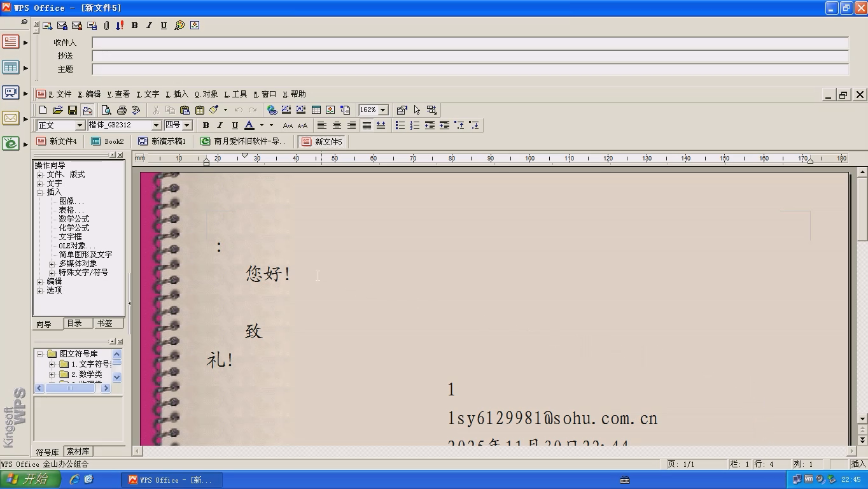Screen dimensions: 868x489
Task: Click the paperclip attachment icon in mail toolbar
Action: pos(106,25)
